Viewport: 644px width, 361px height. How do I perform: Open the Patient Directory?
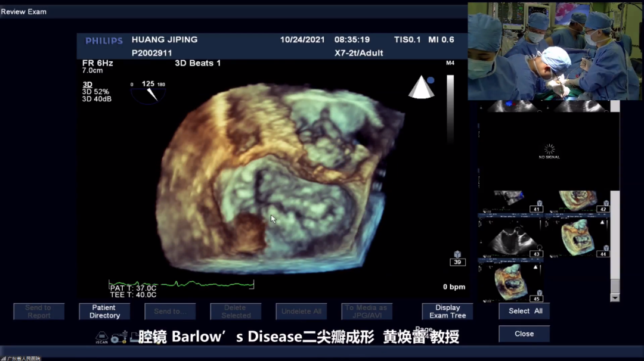click(x=104, y=312)
